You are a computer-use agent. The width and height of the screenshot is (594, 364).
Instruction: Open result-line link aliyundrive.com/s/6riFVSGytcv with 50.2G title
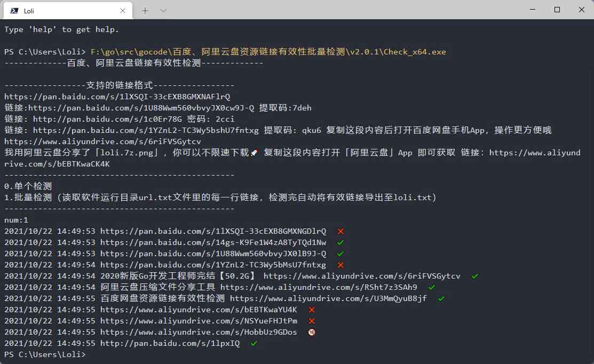362,276
